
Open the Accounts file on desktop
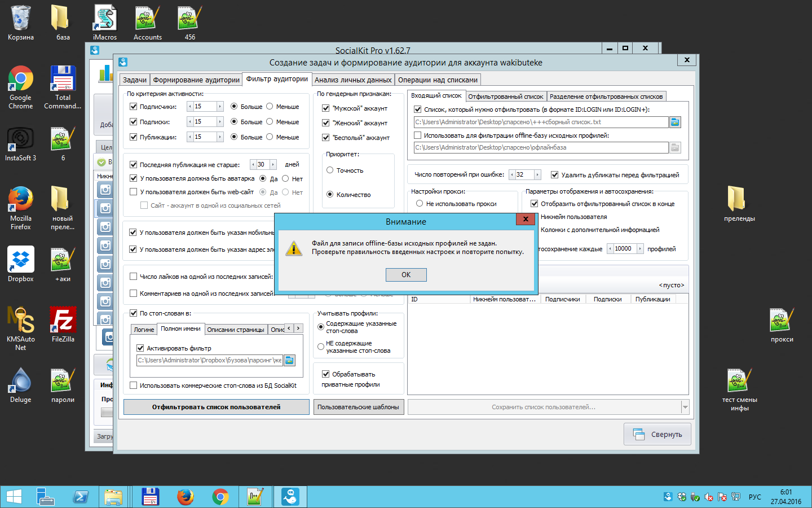pyautogui.click(x=148, y=23)
